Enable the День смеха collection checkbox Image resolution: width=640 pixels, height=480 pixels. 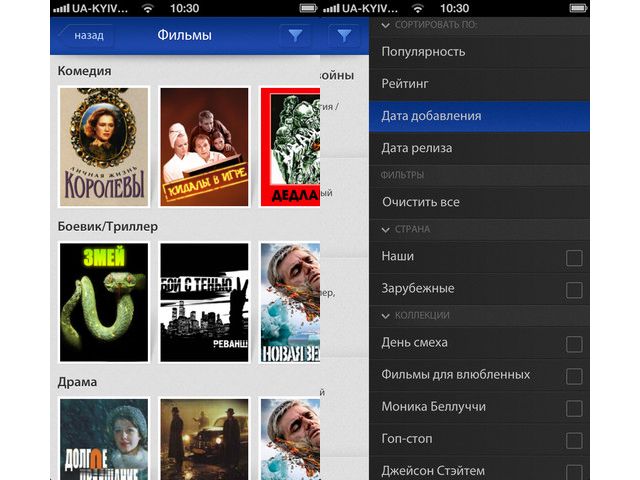[x=574, y=344]
